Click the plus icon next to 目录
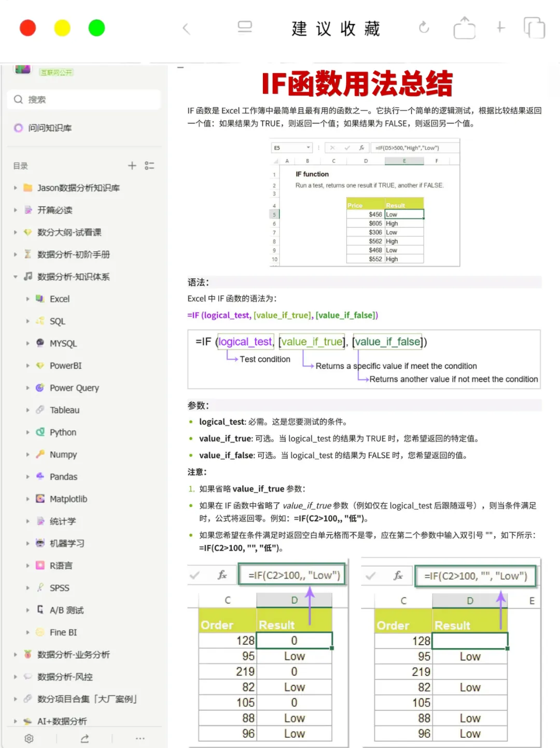The width and height of the screenshot is (560, 748). pyautogui.click(x=132, y=165)
